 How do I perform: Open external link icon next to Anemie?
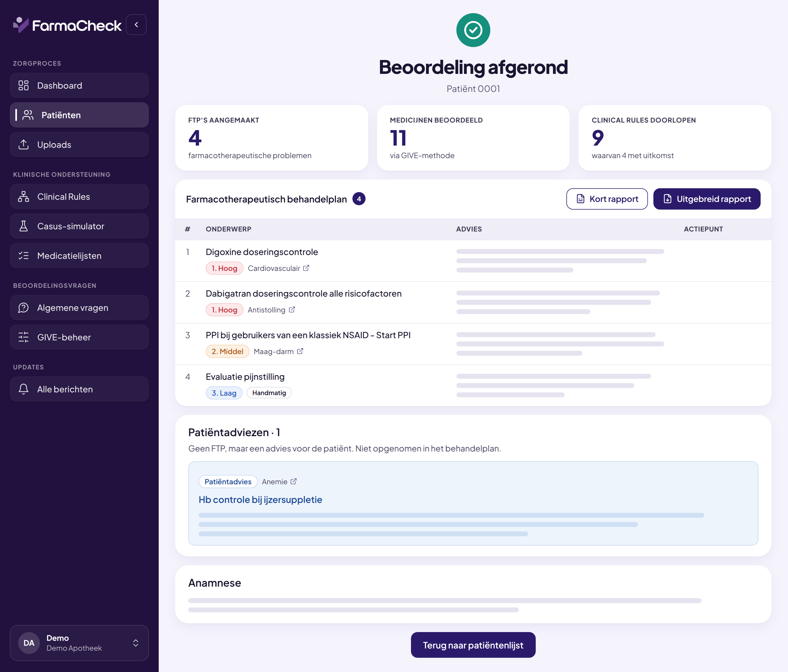pyautogui.click(x=294, y=482)
